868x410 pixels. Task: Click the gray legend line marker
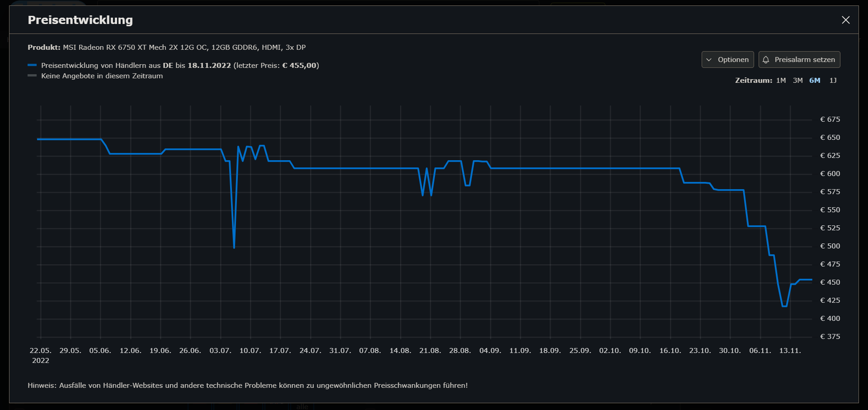(32, 76)
